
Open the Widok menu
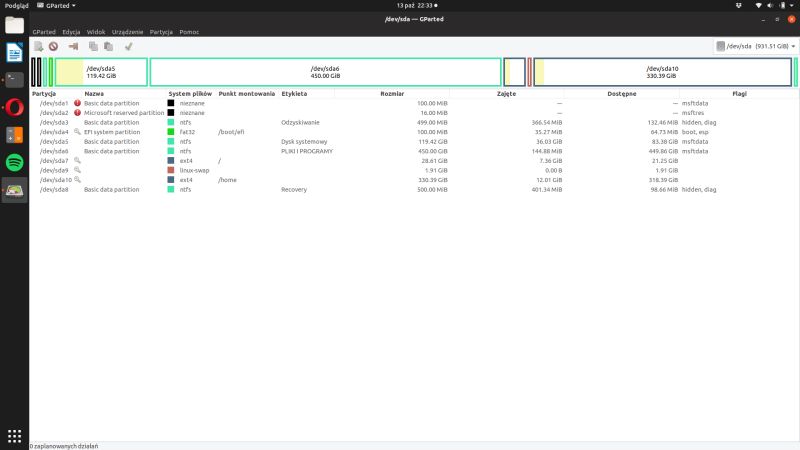click(96, 32)
